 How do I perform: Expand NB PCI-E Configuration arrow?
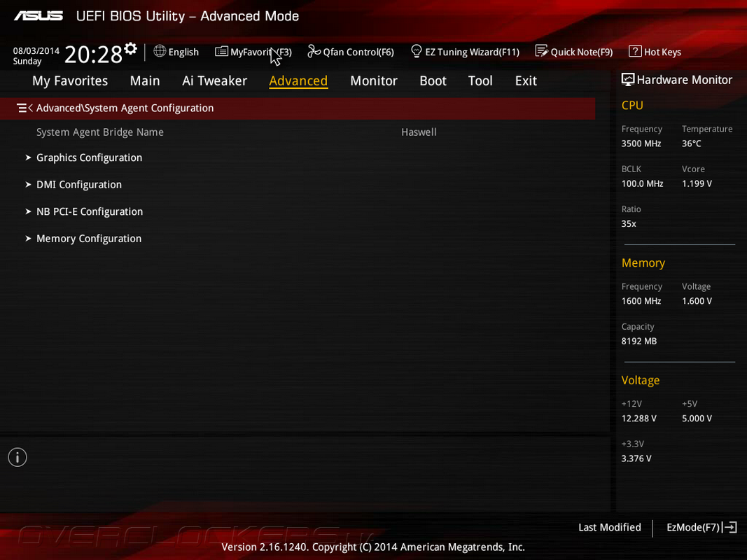click(x=28, y=211)
